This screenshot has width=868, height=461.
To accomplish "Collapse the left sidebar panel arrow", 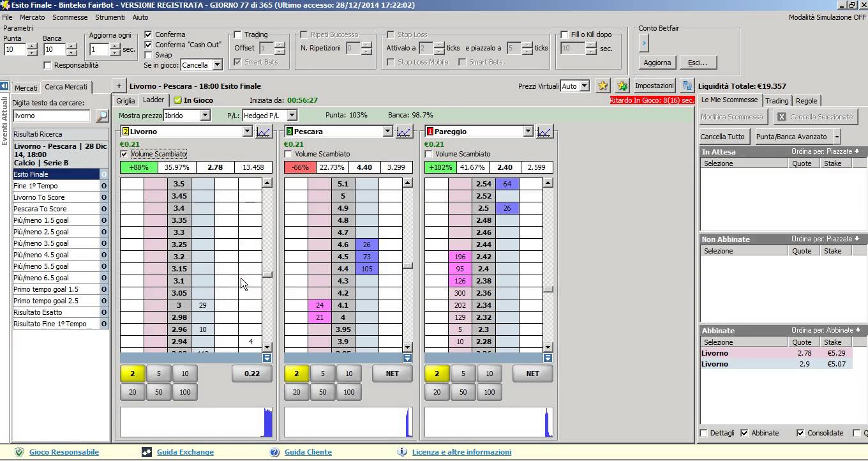I will coord(4,86).
